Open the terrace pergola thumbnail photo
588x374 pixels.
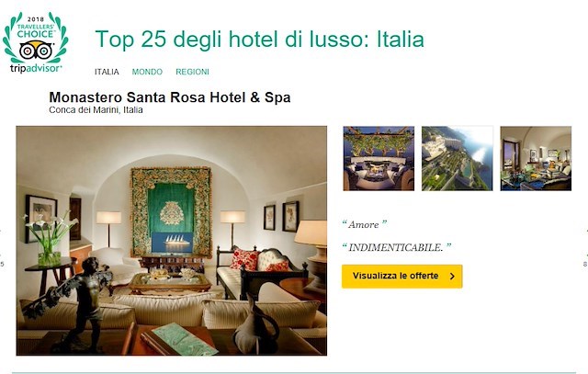coord(379,158)
